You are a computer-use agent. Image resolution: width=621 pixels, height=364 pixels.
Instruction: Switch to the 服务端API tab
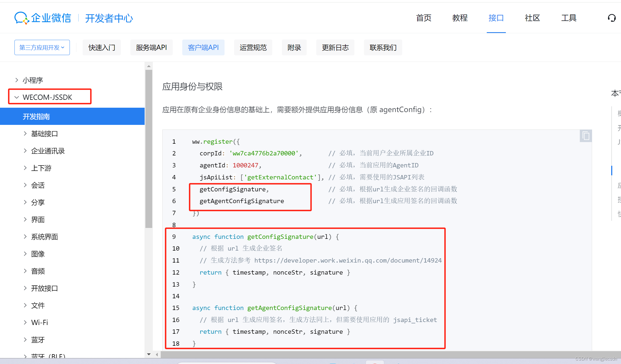pos(151,47)
